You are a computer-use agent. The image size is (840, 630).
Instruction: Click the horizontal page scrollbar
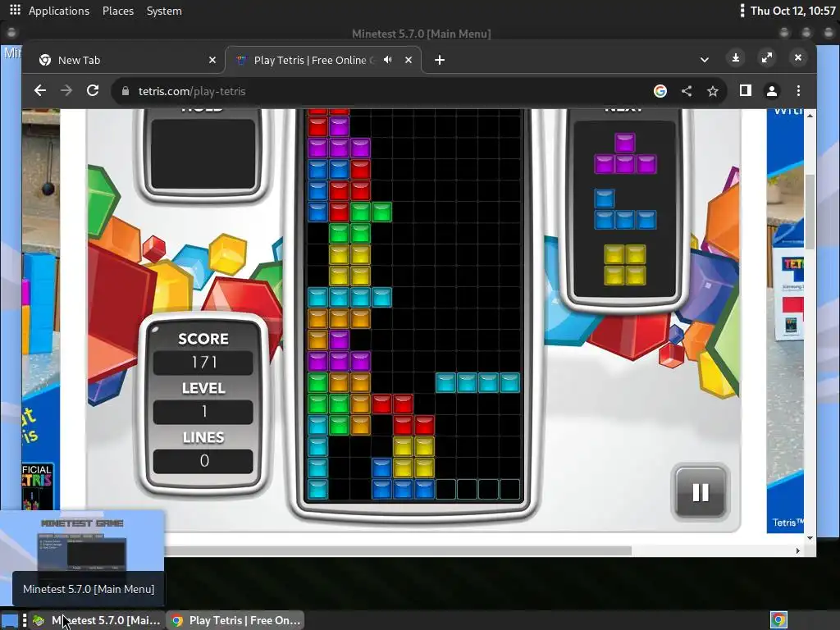point(398,550)
